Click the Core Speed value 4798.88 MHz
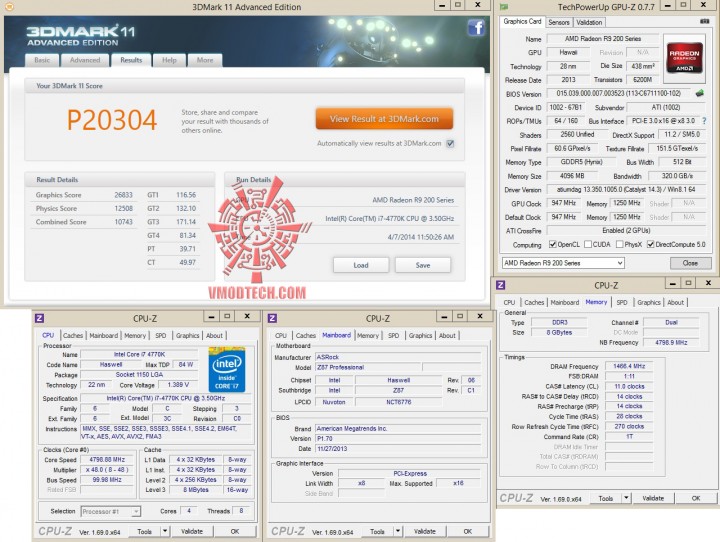The width and height of the screenshot is (720, 542). point(107,460)
